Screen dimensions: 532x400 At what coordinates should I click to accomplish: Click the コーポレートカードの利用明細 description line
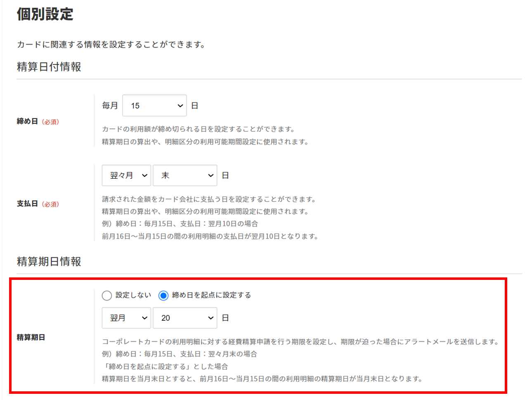point(300,342)
